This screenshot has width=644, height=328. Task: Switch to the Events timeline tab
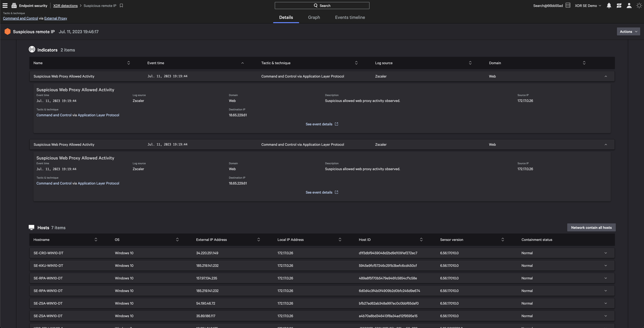point(350,17)
